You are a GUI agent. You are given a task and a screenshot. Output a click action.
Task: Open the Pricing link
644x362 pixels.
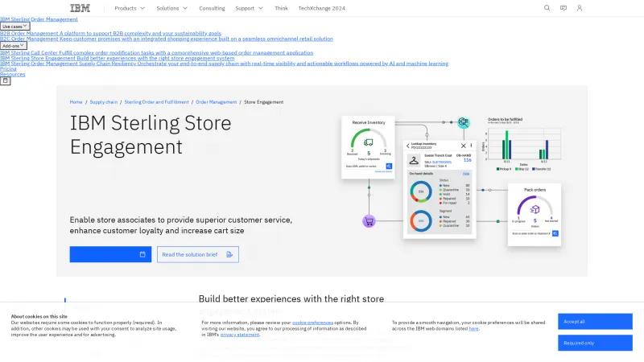(x=8, y=69)
